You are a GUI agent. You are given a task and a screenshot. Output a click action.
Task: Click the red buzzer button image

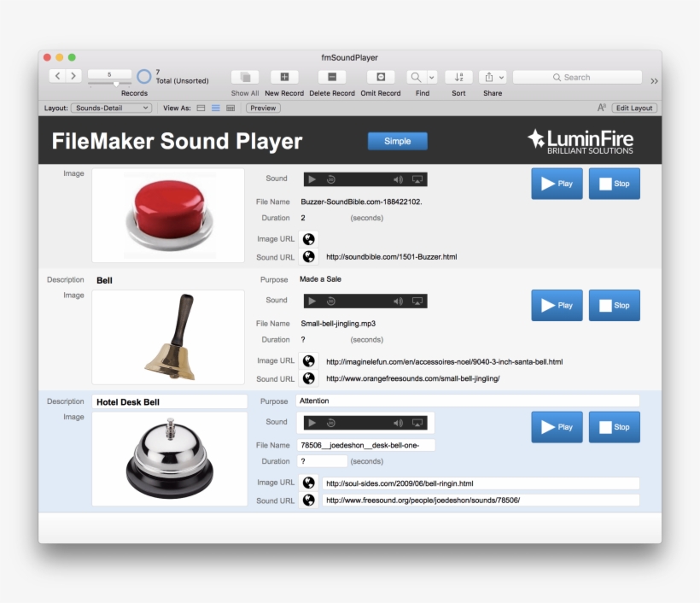point(168,215)
